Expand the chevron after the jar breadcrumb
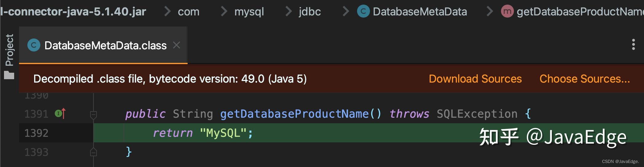Image resolution: width=644 pixels, height=167 pixels. click(x=167, y=12)
